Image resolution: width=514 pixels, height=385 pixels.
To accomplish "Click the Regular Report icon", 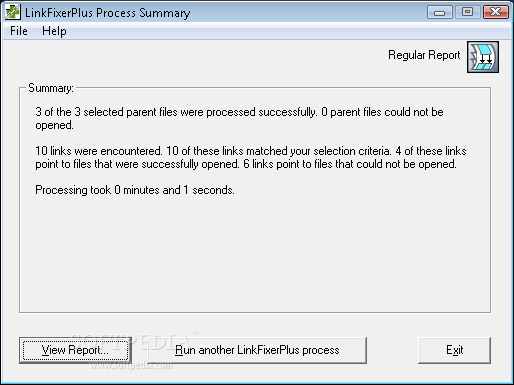I will pos(483,57).
